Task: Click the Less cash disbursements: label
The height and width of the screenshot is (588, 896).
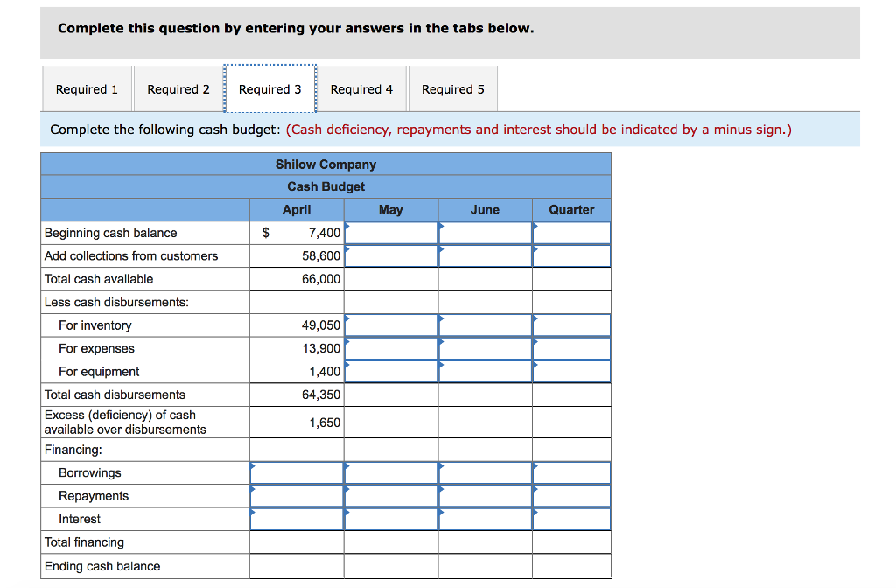Action: coord(116,302)
